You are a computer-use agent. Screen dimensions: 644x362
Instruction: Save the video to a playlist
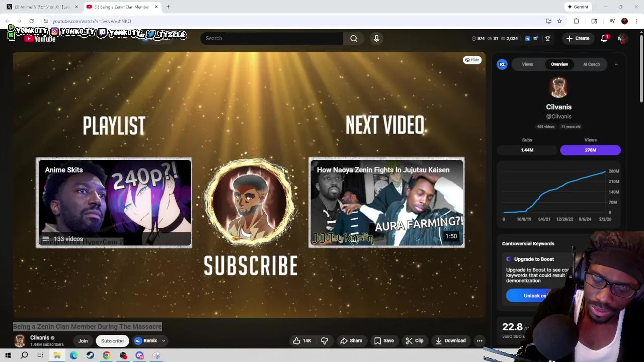384,340
